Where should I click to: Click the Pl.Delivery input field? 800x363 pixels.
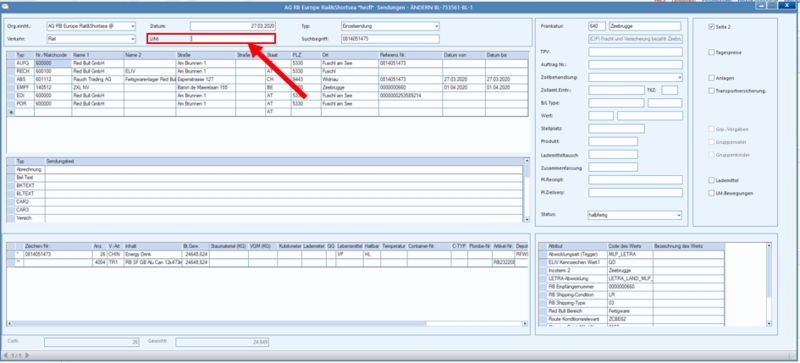(635, 192)
